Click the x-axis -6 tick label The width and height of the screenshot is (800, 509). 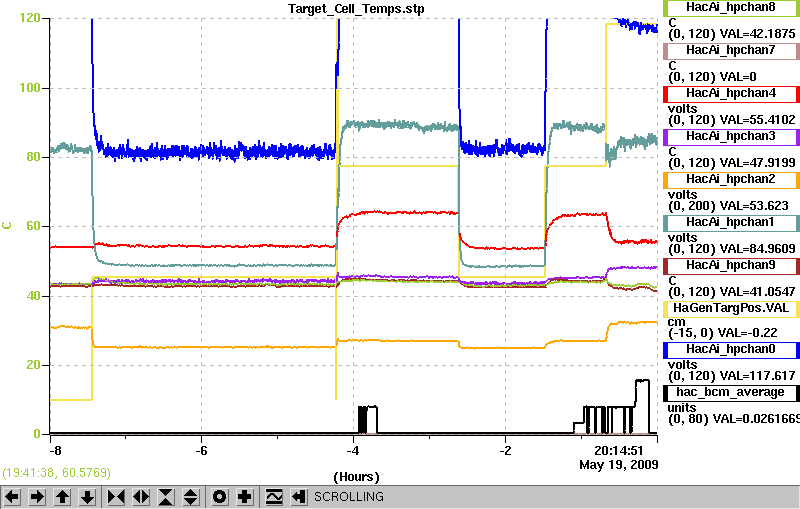(202, 451)
